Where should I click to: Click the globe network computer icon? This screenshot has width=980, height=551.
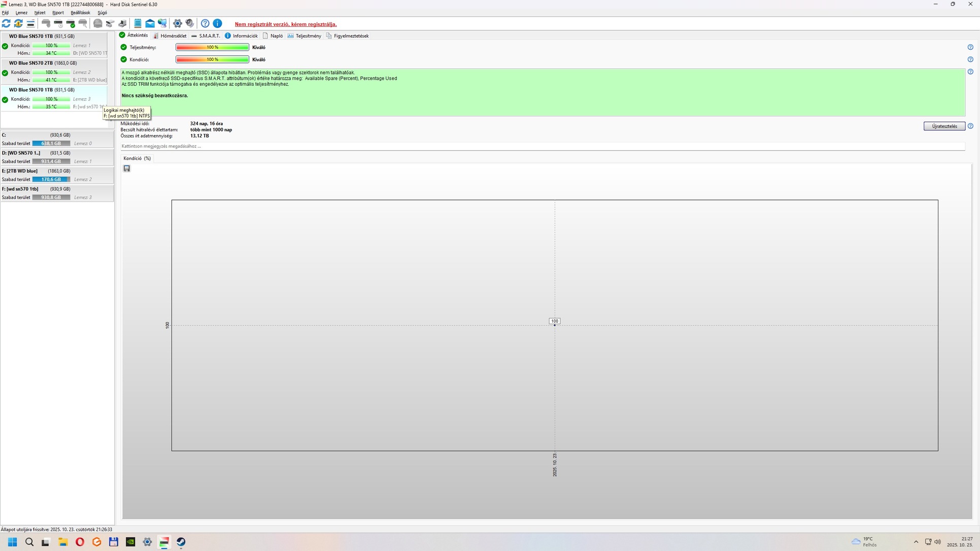point(162,23)
